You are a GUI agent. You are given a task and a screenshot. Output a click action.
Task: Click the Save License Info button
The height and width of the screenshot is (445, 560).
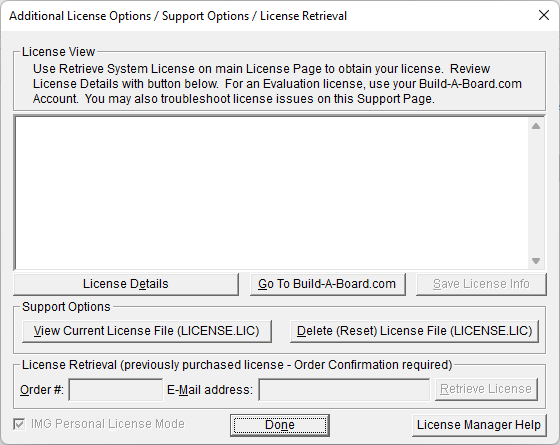pos(481,284)
